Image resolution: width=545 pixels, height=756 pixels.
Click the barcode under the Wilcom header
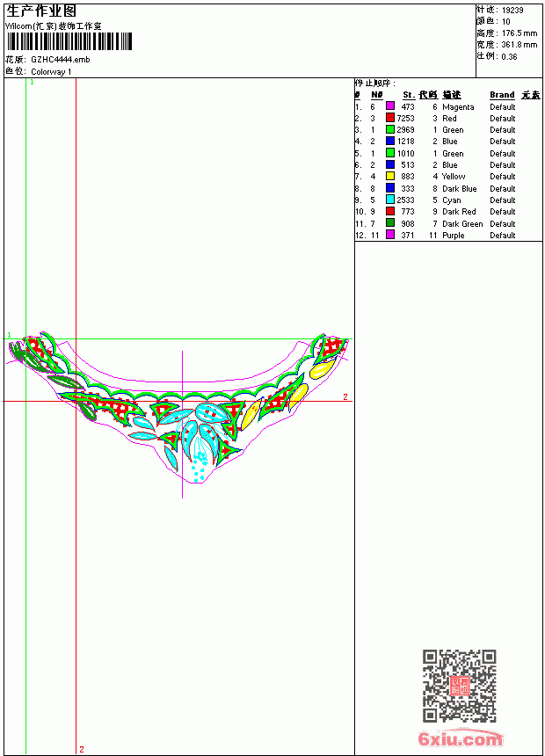point(69,41)
